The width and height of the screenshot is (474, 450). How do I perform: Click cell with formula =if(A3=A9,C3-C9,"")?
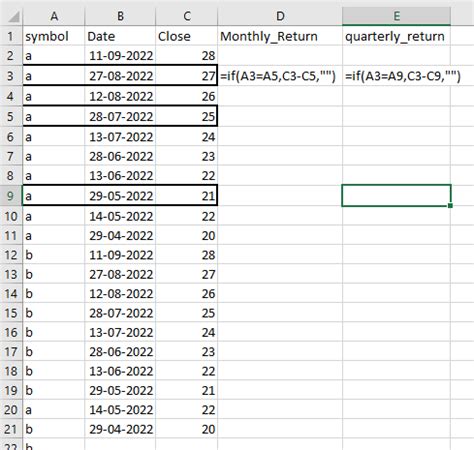(396, 76)
